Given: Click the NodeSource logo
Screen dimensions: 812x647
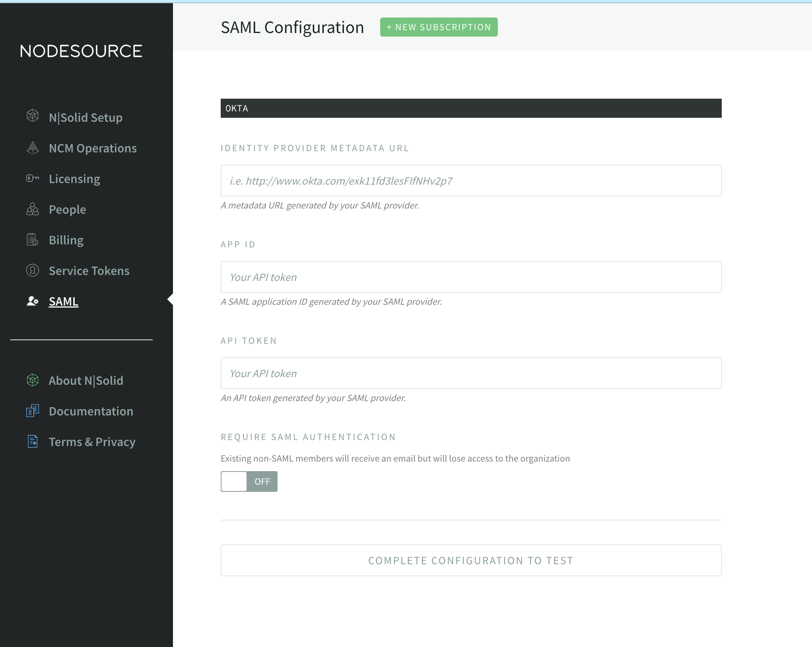Looking at the screenshot, I should (x=81, y=51).
